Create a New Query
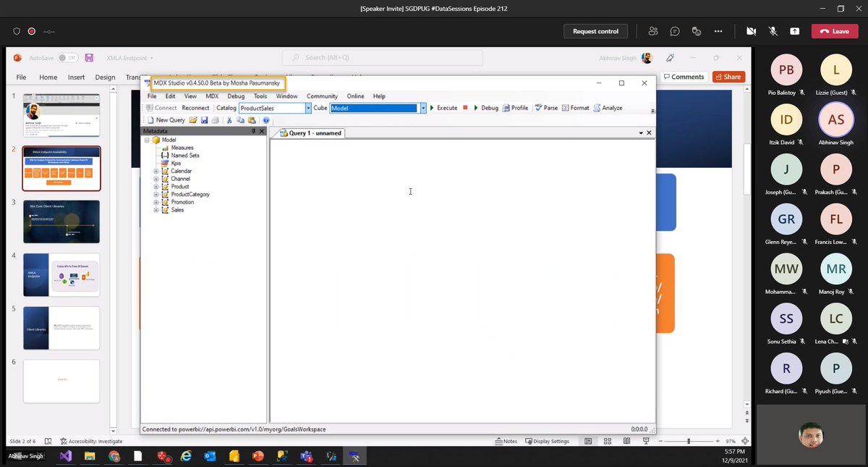This screenshot has width=868, height=467. [x=166, y=120]
